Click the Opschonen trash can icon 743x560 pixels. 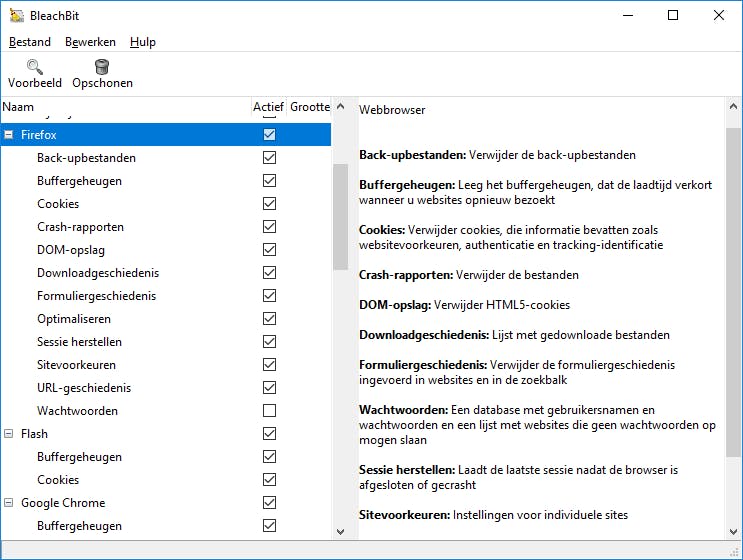pyautogui.click(x=102, y=66)
